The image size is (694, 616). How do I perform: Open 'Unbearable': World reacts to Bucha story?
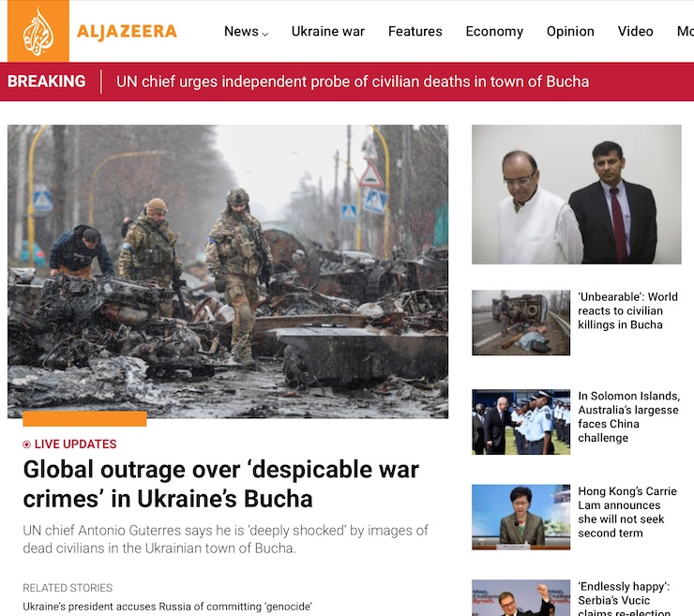(627, 310)
